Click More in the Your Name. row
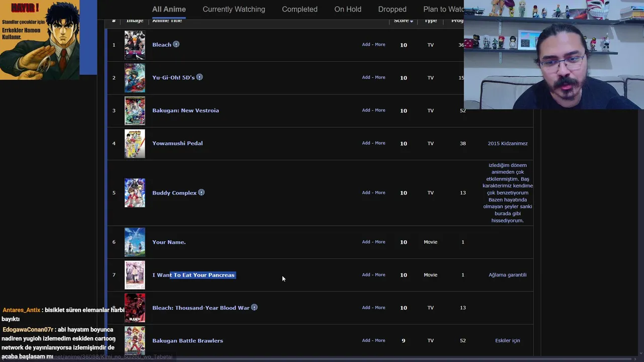This screenshot has height=362, width=644. tap(380, 241)
